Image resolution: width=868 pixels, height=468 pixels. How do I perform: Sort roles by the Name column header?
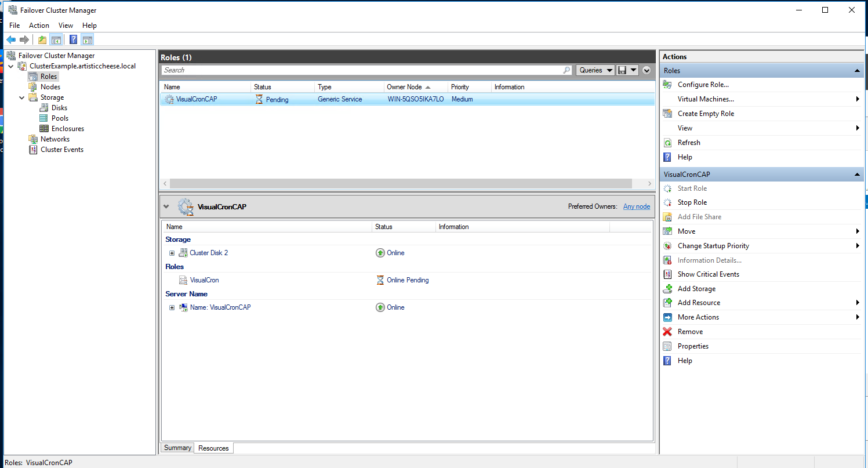(206, 87)
